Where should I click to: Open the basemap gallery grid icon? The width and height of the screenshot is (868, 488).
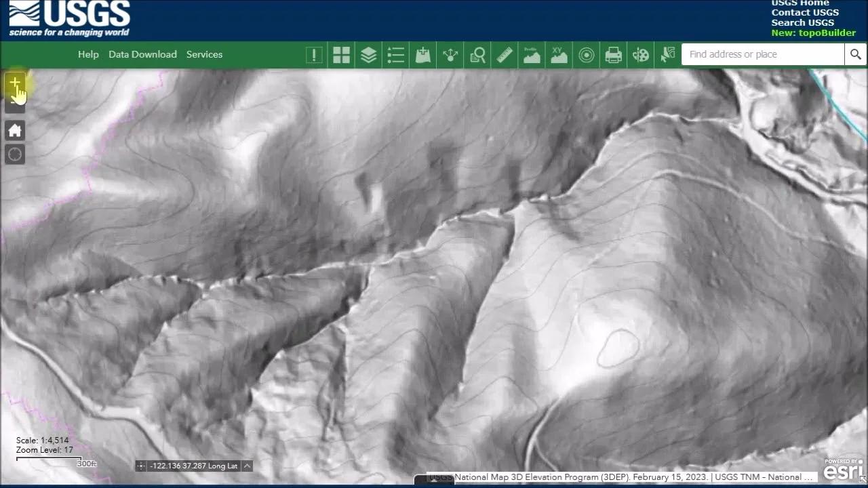(x=341, y=55)
